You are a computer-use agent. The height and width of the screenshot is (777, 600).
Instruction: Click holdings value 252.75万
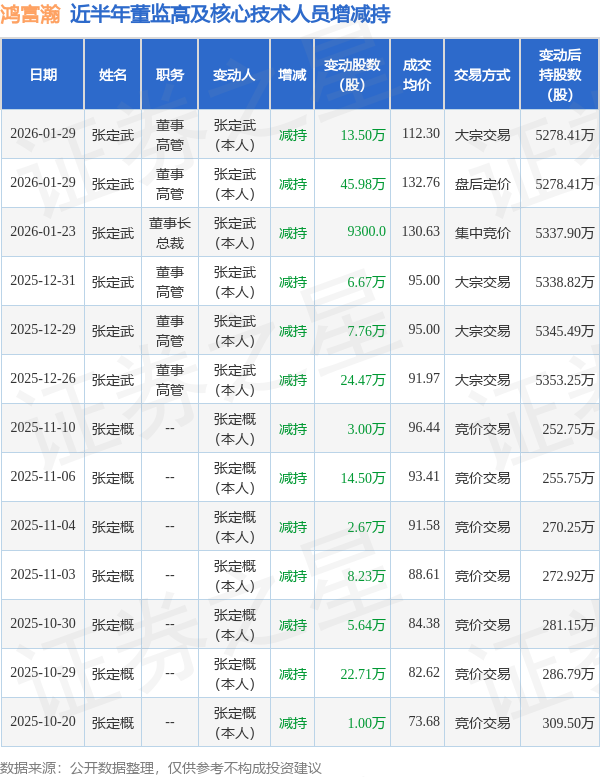point(568,429)
